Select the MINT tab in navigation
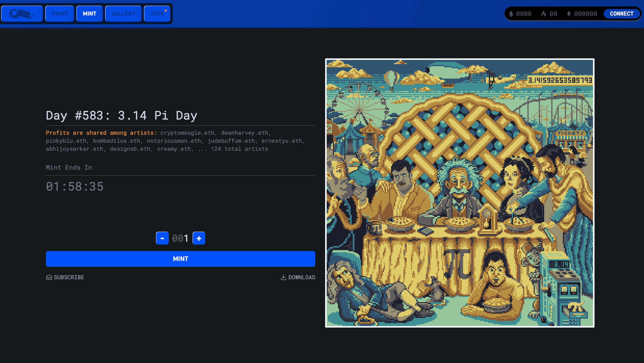This screenshot has width=644, height=363. click(90, 14)
